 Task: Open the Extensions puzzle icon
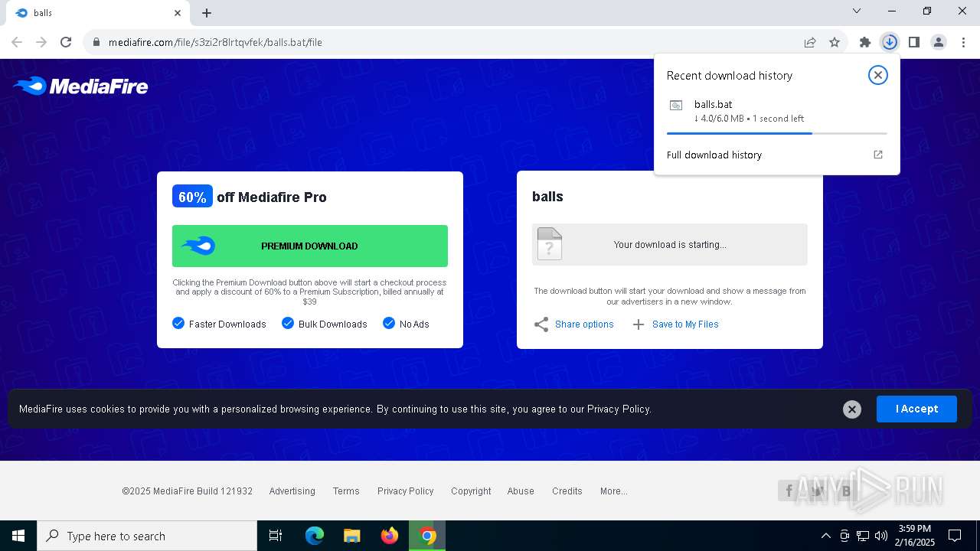tap(865, 42)
